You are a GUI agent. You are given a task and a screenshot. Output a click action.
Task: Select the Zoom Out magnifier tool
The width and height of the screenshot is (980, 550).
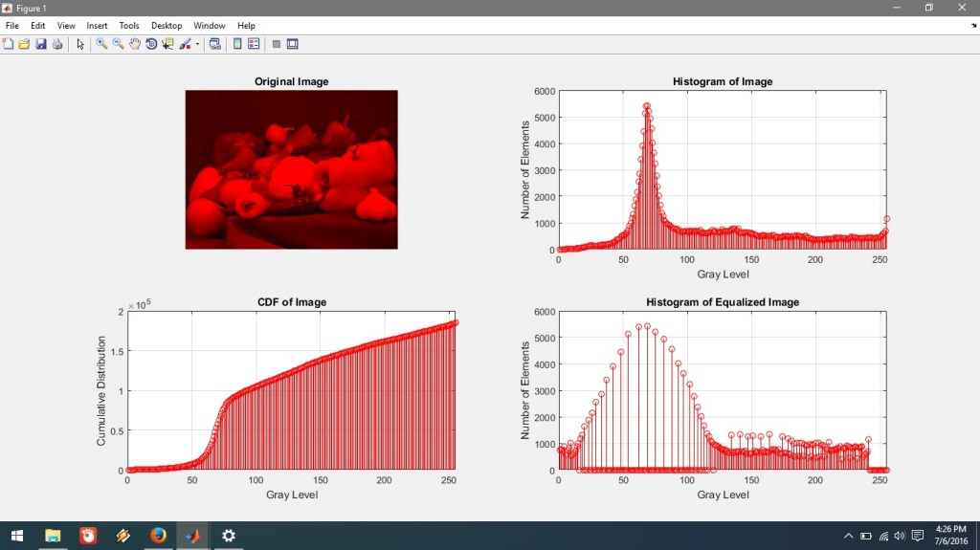point(119,44)
